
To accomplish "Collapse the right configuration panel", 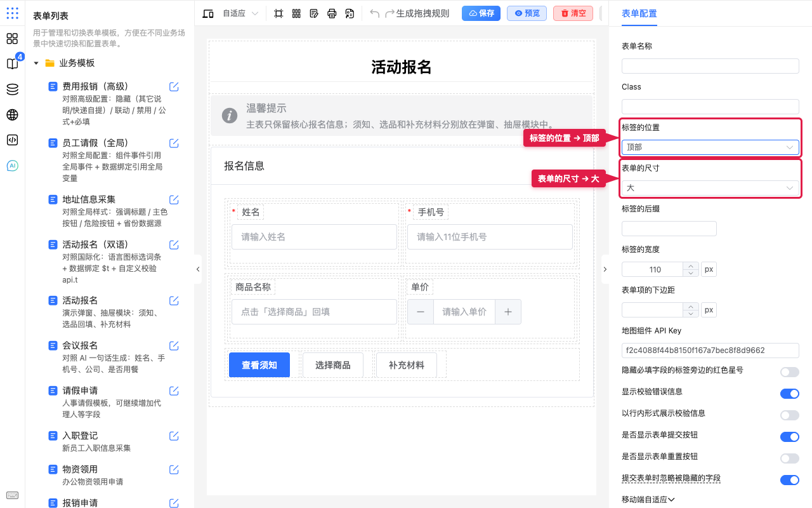I will point(605,269).
